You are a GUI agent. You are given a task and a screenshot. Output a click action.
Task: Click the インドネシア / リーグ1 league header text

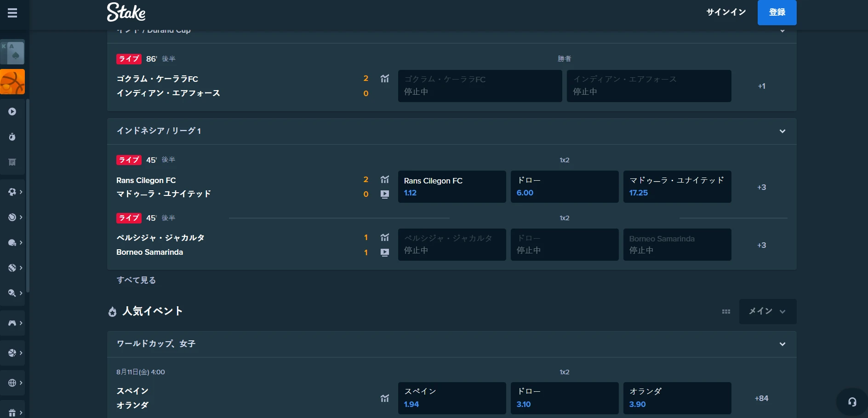click(159, 131)
